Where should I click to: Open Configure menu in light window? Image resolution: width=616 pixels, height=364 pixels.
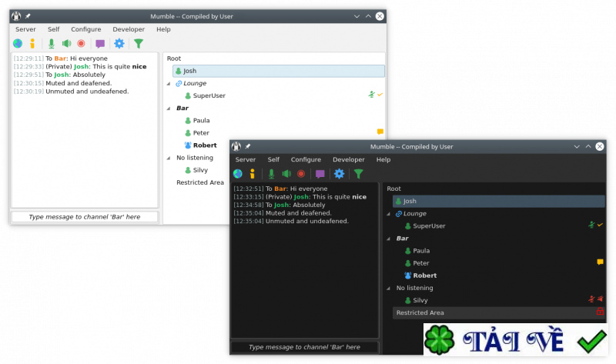click(86, 29)
